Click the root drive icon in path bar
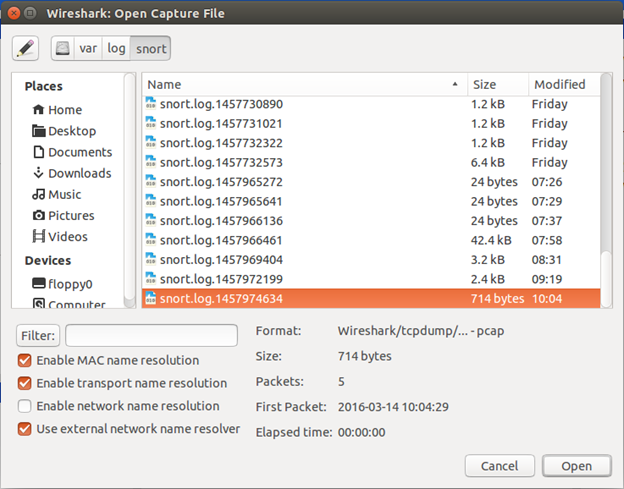 (63, 47)
